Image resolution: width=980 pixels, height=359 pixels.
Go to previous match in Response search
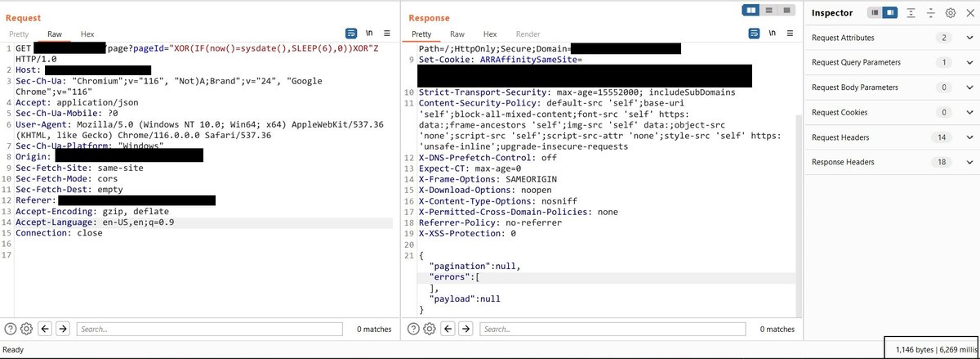[449, 329]
